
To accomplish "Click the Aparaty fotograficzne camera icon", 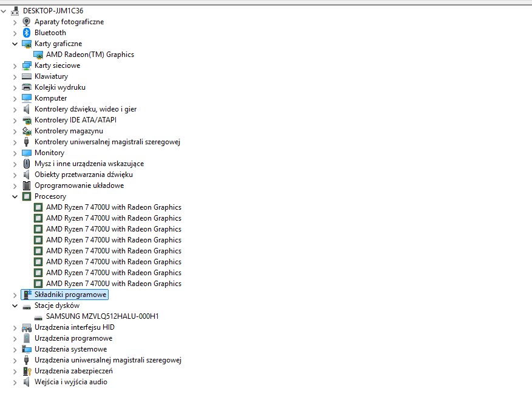I will coord(27,22).
